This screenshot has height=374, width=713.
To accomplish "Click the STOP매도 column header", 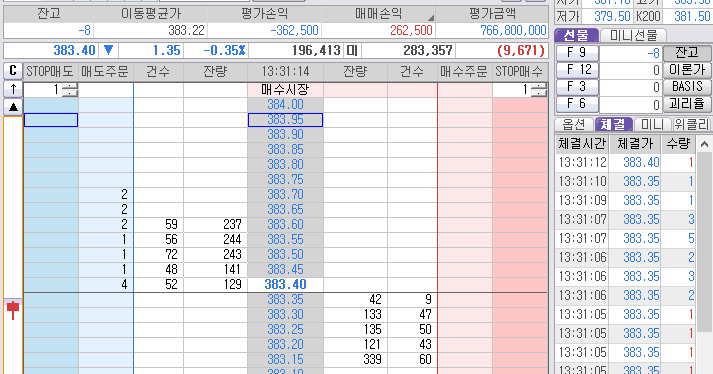I will click(x=50, y=71).
